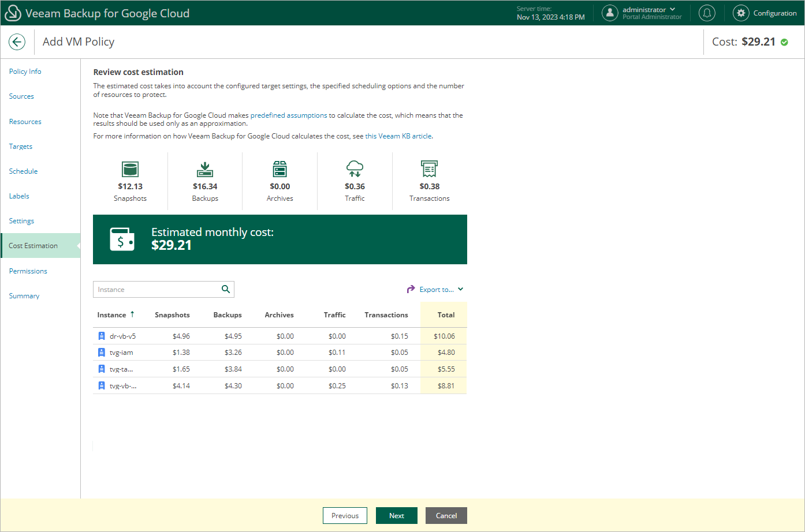
Task: Click the tvg-iam instance icon
Action: (102, 353)
